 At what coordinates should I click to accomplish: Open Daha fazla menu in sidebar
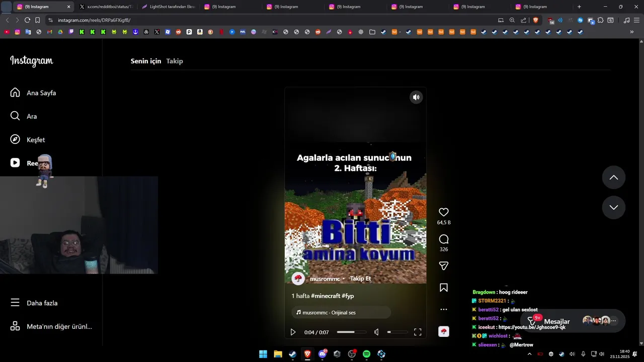pyautogui.click(x=34, y=303)
